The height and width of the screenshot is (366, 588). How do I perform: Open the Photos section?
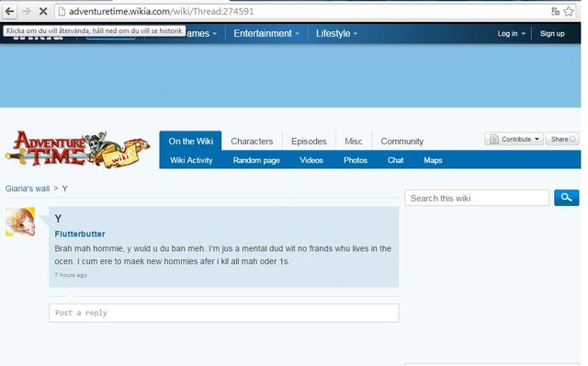(356, 160)
